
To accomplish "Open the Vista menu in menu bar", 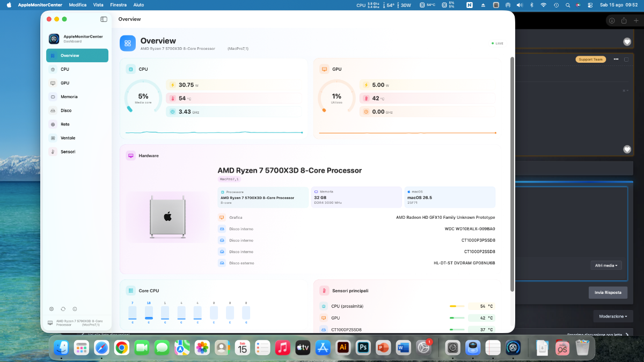I will 98,5.
